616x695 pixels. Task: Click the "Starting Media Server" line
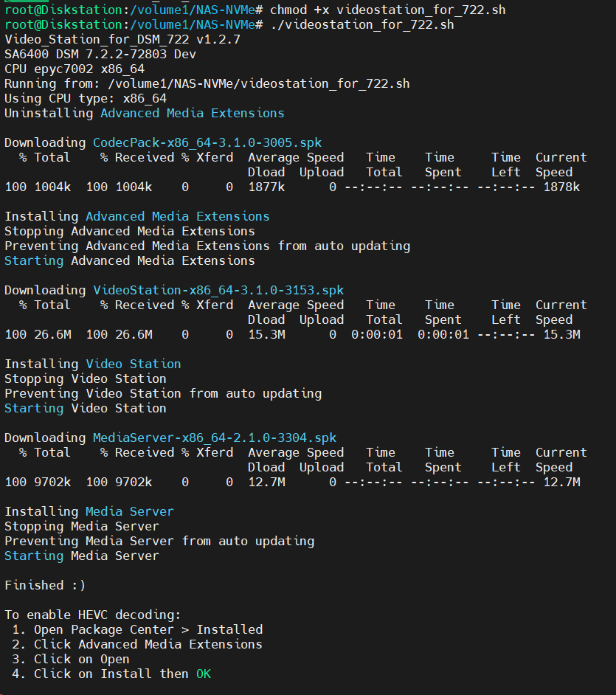[x=82, y=556]
